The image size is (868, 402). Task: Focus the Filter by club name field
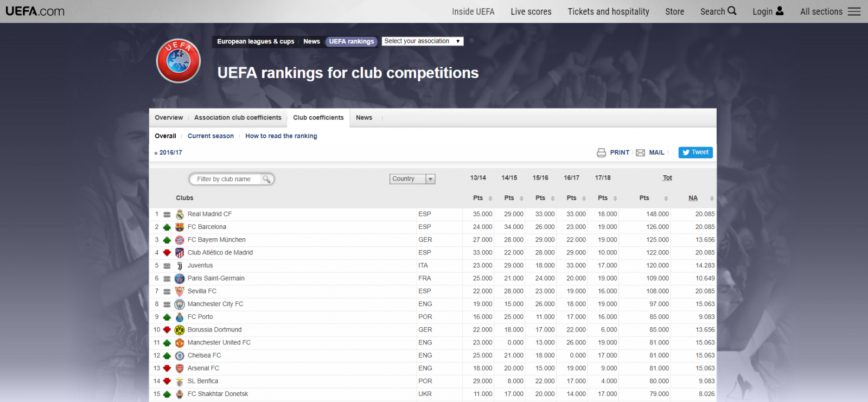click(232, 179)
